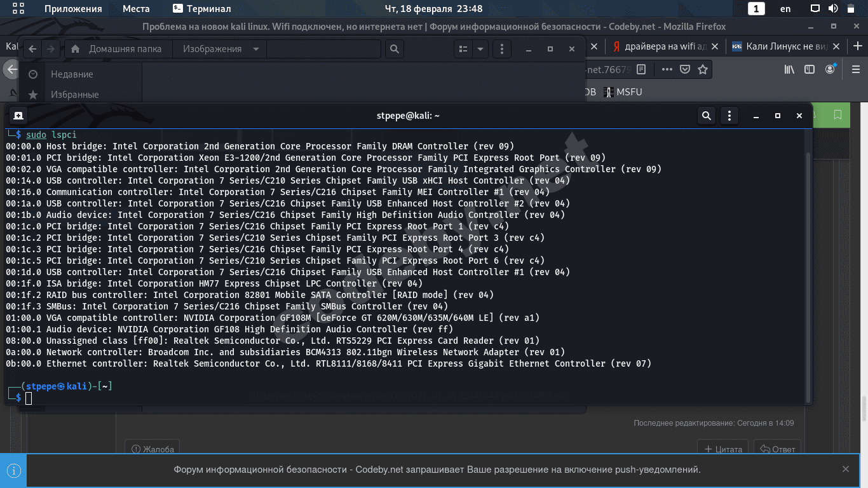
Task: Bookmark page with the star icon
Action: click(703, 69)
